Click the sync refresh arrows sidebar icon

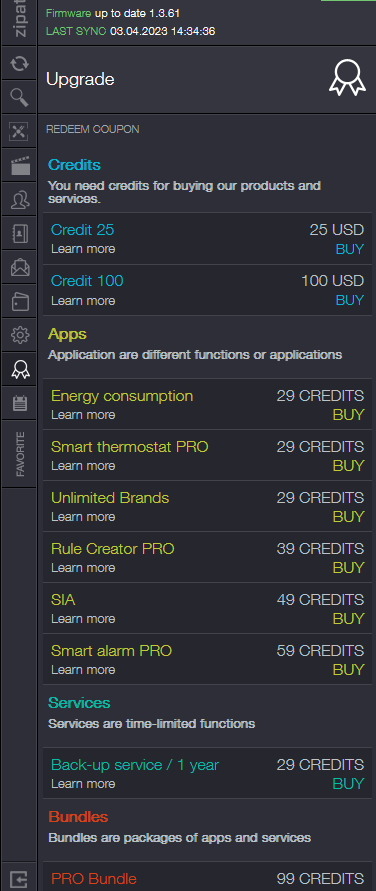coord(19,63)
